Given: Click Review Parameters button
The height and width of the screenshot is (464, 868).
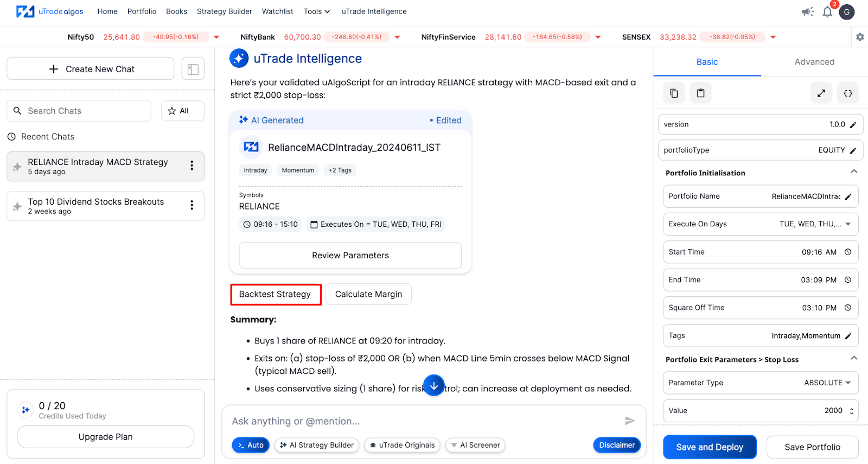Looking at the screenshot, I should (x=350, y=256).
